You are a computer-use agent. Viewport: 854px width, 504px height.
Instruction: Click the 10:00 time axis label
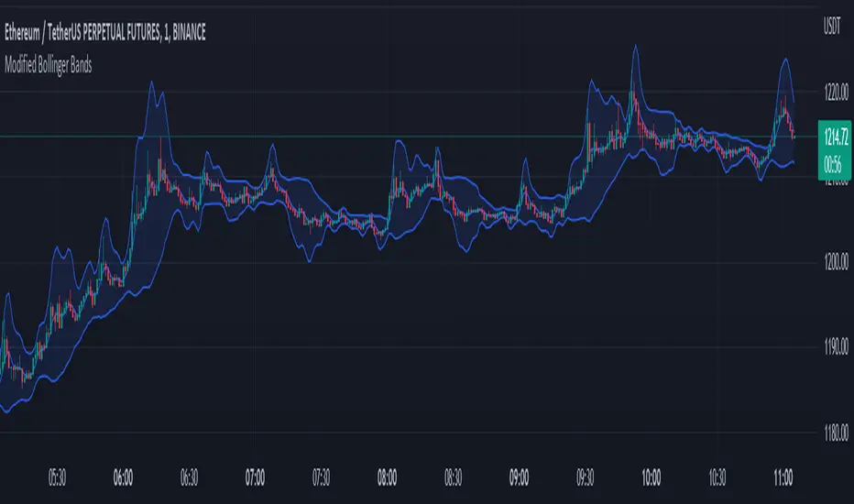click(651, 477)
